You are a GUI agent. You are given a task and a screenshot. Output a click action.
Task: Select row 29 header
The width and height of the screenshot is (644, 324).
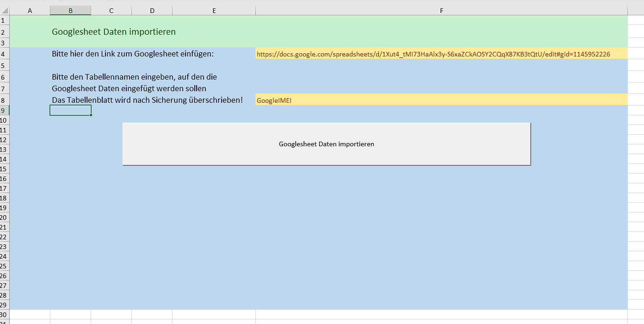pyautogui.click(x=5, y=305)
